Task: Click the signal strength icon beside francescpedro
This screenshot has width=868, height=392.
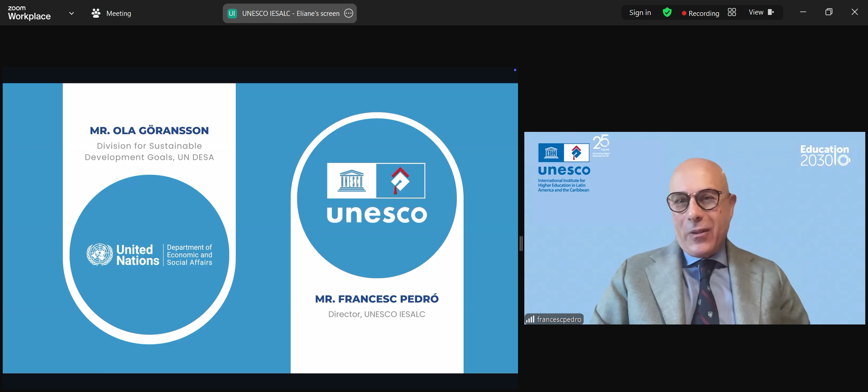Action: [530, 319]
